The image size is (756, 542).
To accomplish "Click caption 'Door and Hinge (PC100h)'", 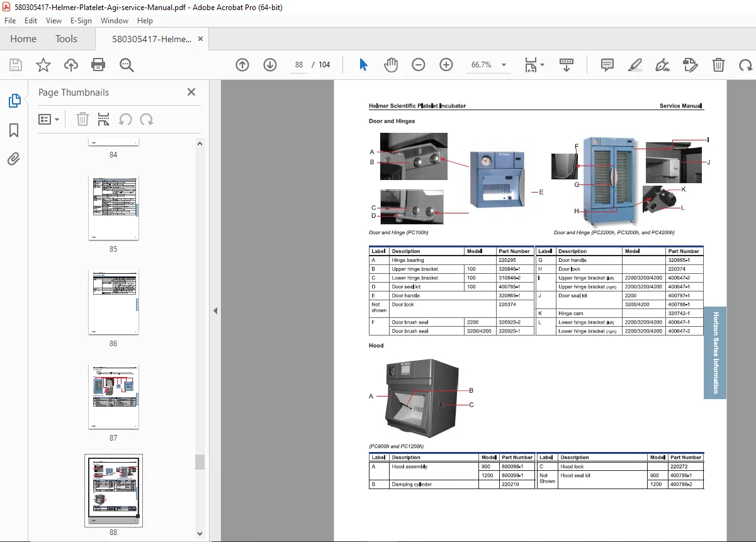I will point(398,232).
